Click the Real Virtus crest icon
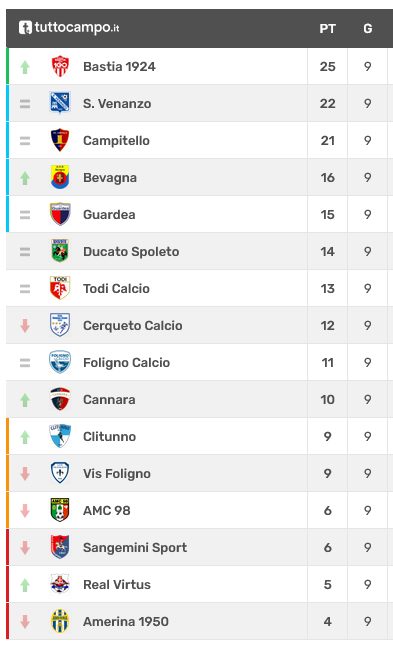Screen dimensions: 393x650 60,584
